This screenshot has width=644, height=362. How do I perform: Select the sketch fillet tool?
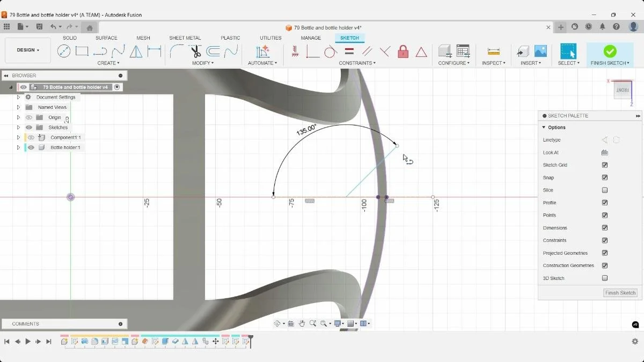click(177, 51)
